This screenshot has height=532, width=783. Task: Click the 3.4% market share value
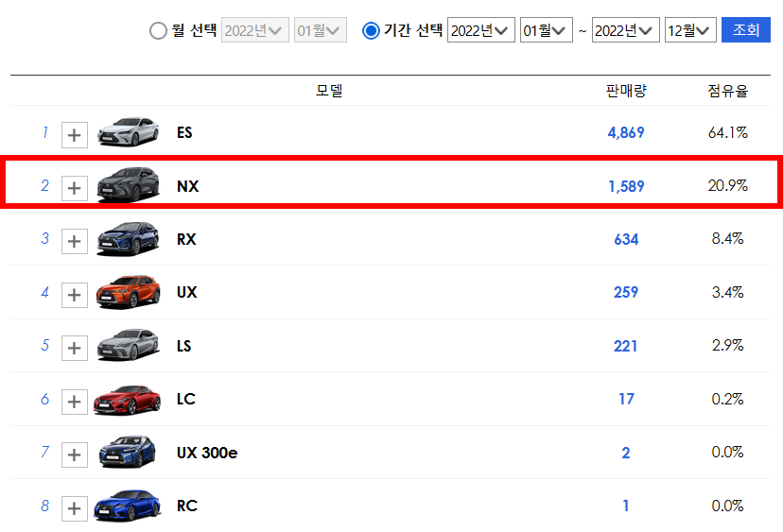coord(727,292)
